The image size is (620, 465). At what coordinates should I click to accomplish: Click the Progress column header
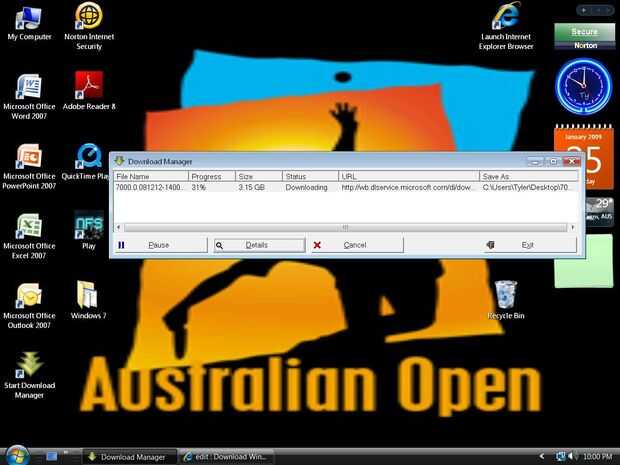click(x=212, y=176)
